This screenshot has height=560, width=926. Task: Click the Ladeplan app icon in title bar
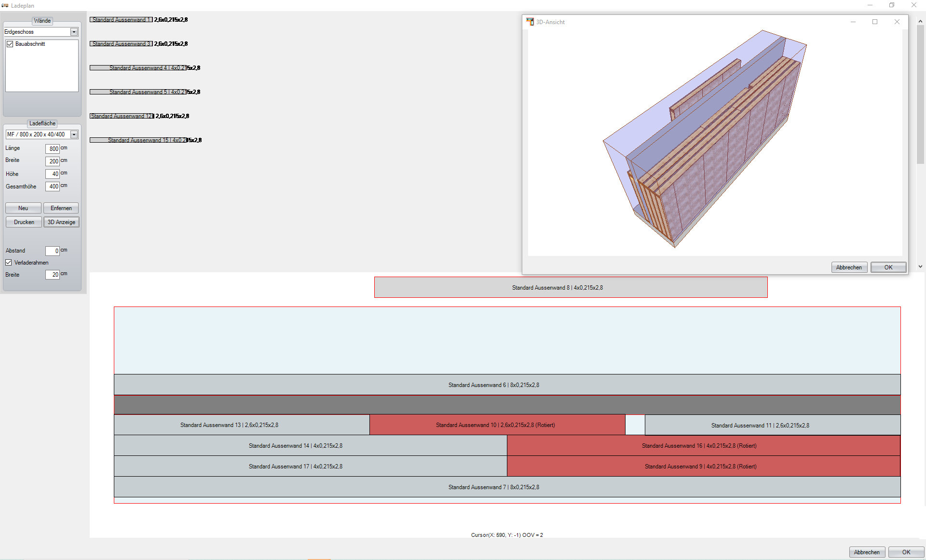tap(5, 5)
